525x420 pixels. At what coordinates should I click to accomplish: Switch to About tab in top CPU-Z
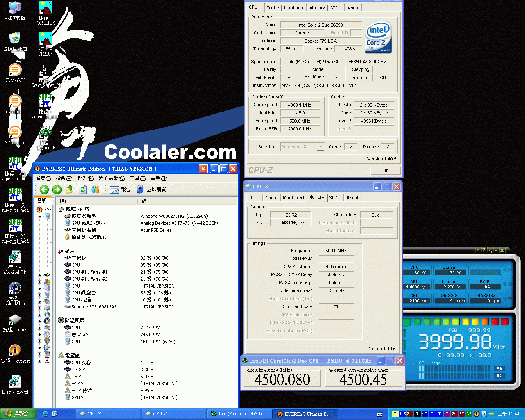tap(353, 8)
